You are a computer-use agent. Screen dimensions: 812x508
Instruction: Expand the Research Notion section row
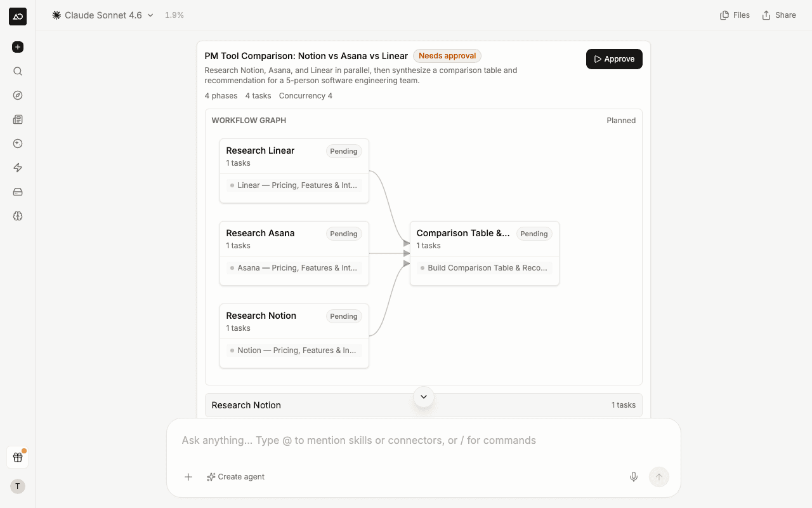[x=424, y=405]
